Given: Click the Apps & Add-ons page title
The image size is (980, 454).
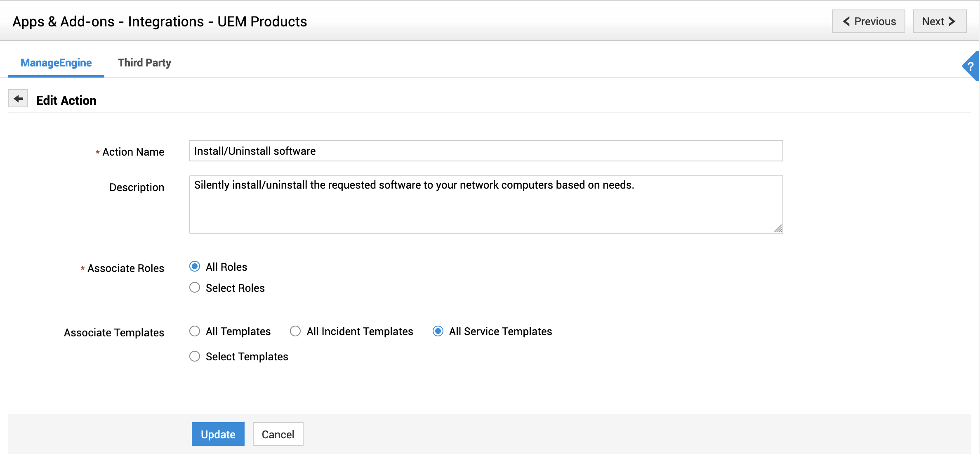Looking at the screenshot, I should (x=160, y=21).
